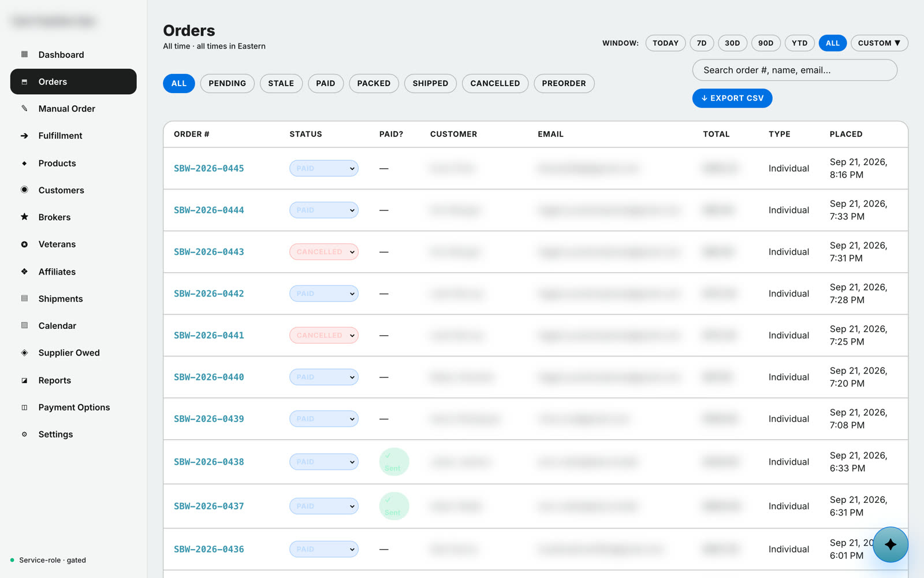Open order SBW-2026-0440 link
Image resolution: width=924 pixels, height=578 pixels.
(x=209, y=377)
